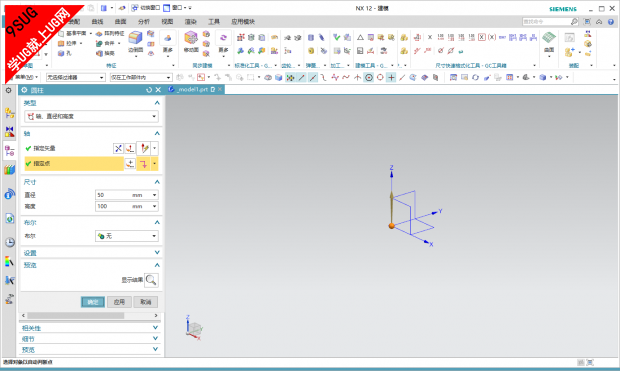Open the 视图 view ribbon tab
Image resolution: width=620 pixels, height=371 pixels.
(x=167, y=22)
